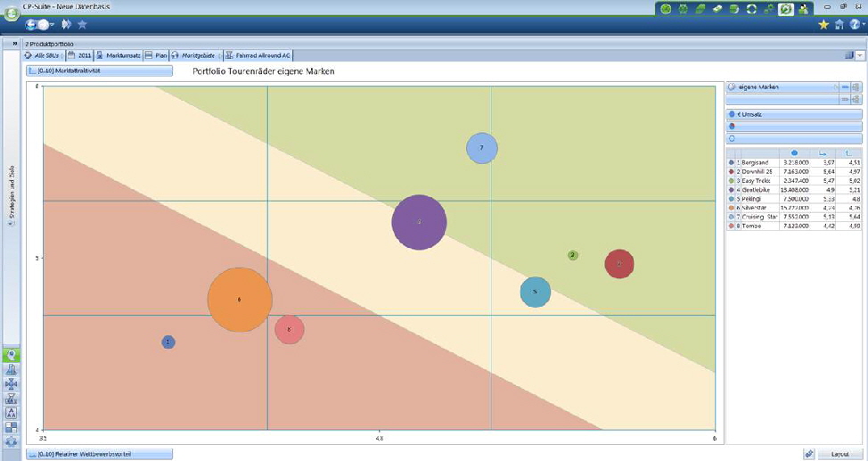Open the empty ring measure selector

pos(794,138)
